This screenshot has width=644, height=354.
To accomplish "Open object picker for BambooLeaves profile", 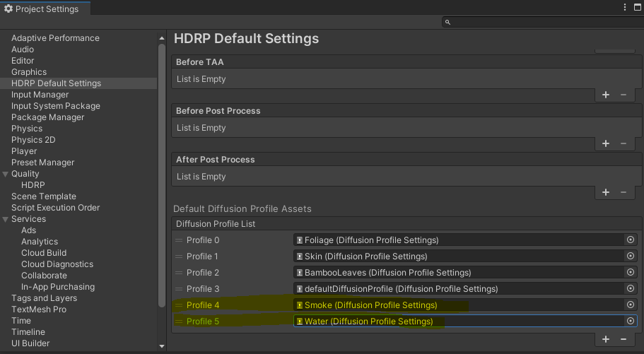I will 631,273.
